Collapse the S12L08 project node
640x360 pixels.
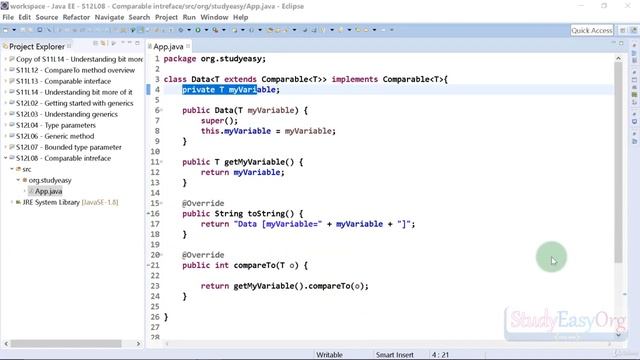click(6, 158)
